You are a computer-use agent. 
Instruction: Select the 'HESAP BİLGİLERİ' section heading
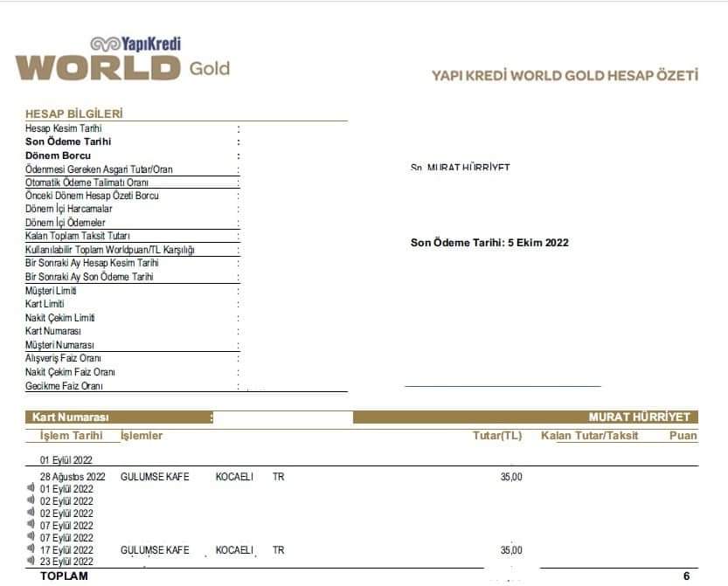pos(73,114)
